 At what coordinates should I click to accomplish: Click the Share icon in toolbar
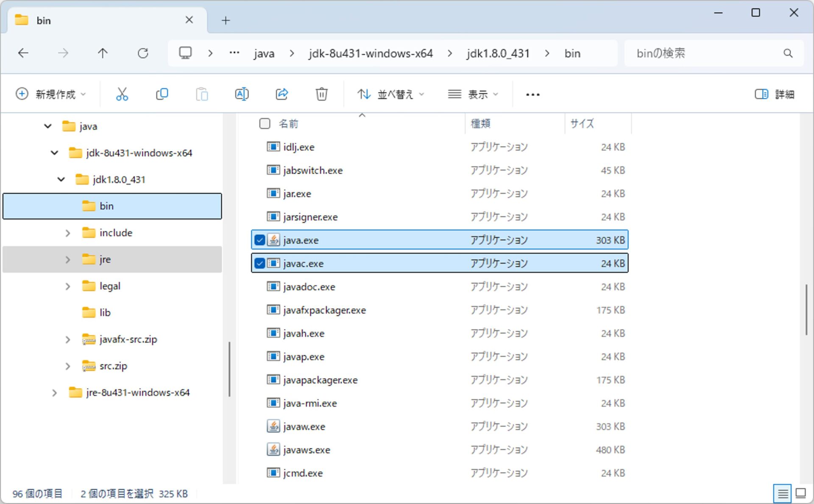coord(282,94)
